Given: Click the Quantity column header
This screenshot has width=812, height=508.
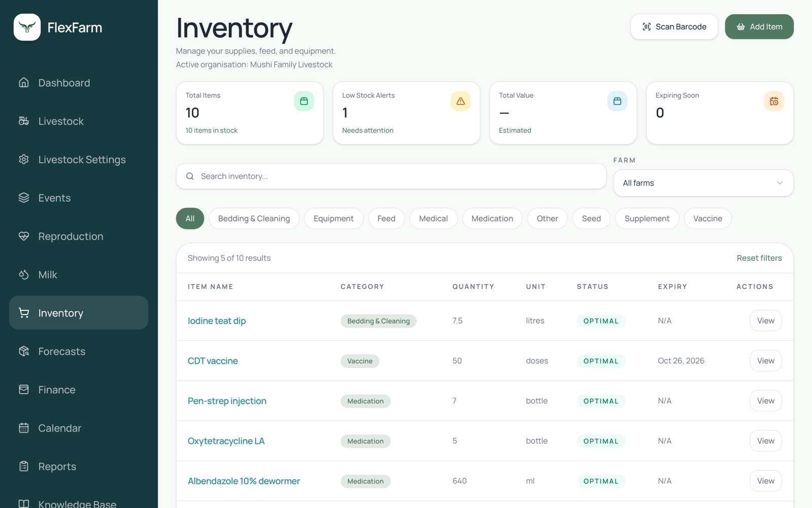Looking at the screenshot, I should tap(473, 287).
